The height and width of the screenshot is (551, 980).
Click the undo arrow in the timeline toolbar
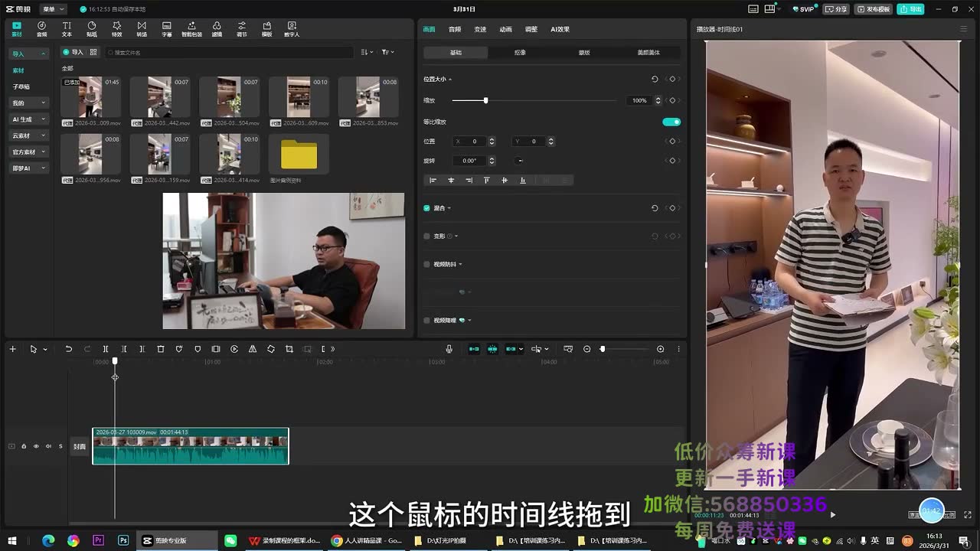(x=68, y=349)
